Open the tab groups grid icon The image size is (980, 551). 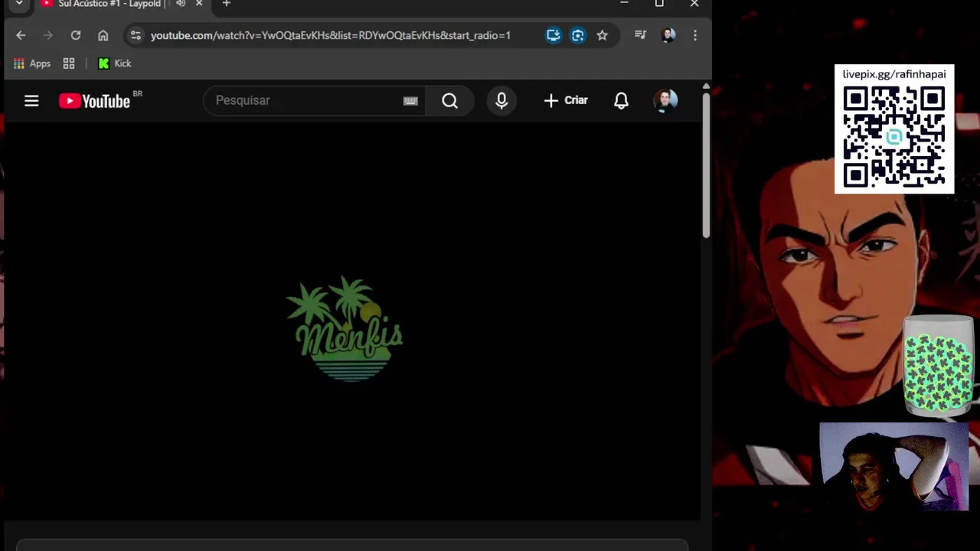click(x=69, y=64)
